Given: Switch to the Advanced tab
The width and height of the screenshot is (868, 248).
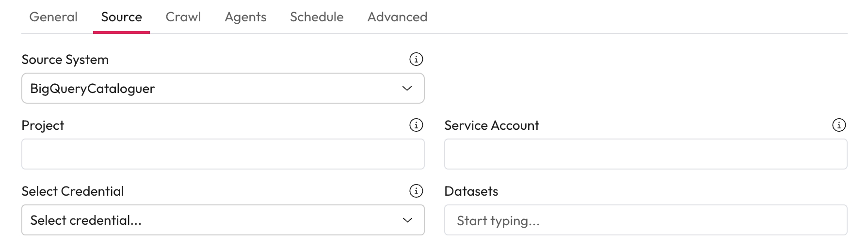Looking at the screenshot, I should [397, 17].
